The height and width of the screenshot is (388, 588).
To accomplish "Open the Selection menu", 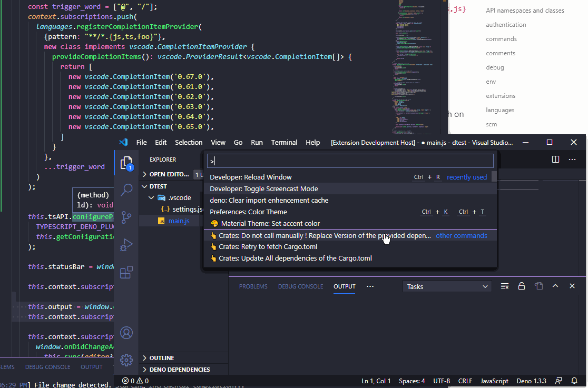I will click(189, 143).
